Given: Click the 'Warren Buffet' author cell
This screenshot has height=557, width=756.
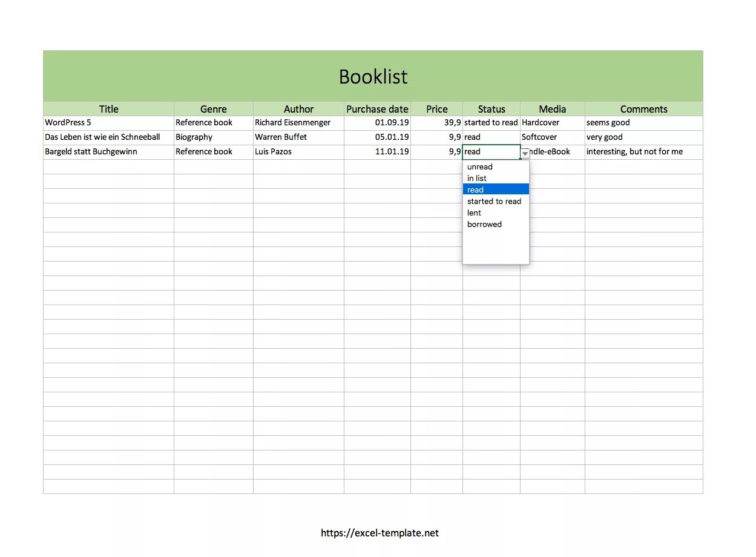Looking at the screenshot, I should click(299, 137).
